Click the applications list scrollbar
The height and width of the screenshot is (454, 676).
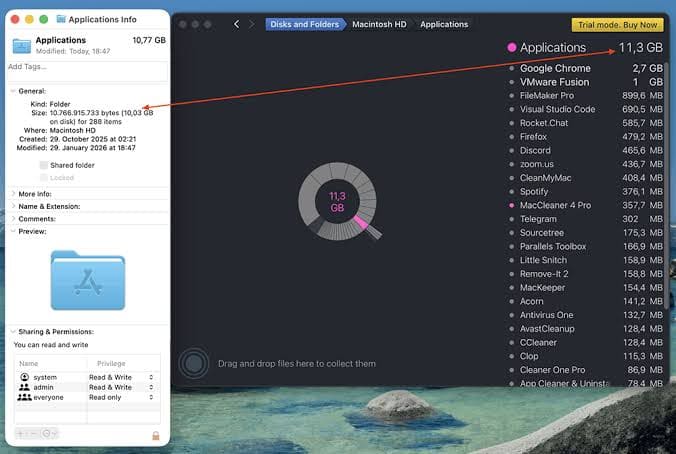tap(667, 185)
